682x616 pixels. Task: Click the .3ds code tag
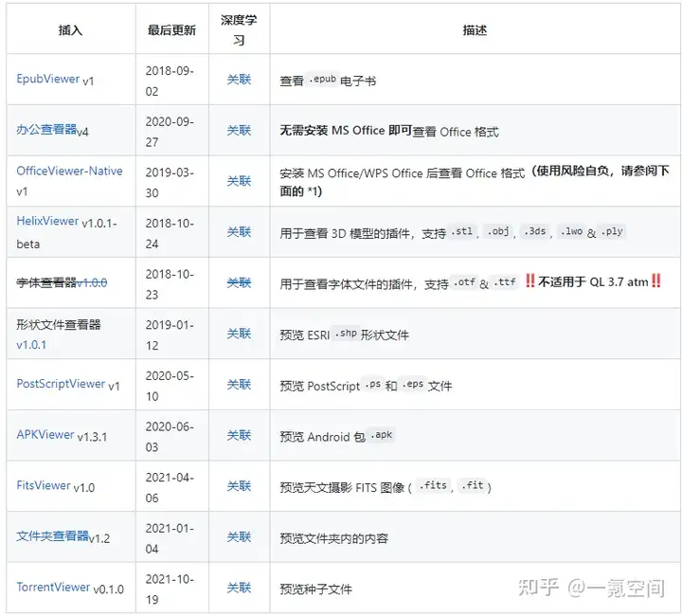point(535,231)
